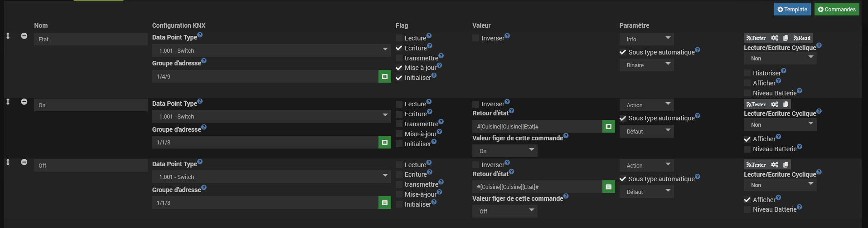Remove the Off command with minus icon
868x228 pixels.
tap(24, 162)
